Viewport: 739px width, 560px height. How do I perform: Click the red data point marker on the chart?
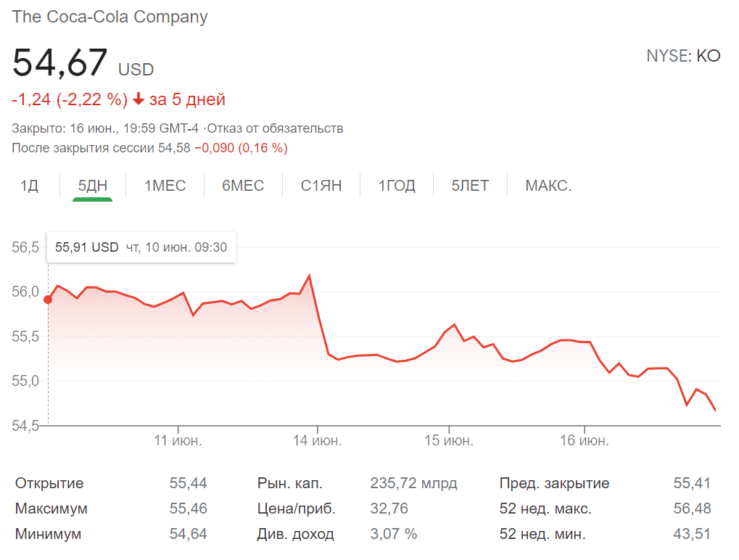(x=48, y=300)
